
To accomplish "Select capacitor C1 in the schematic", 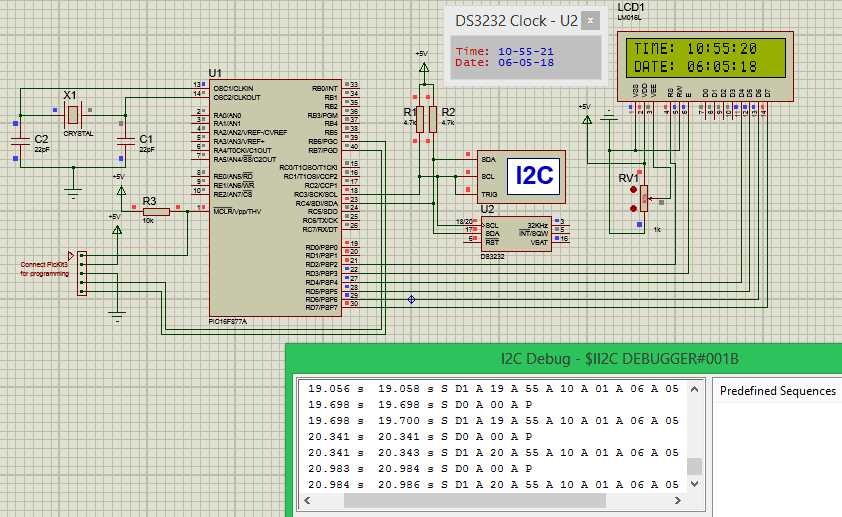I will click(125, 141).
